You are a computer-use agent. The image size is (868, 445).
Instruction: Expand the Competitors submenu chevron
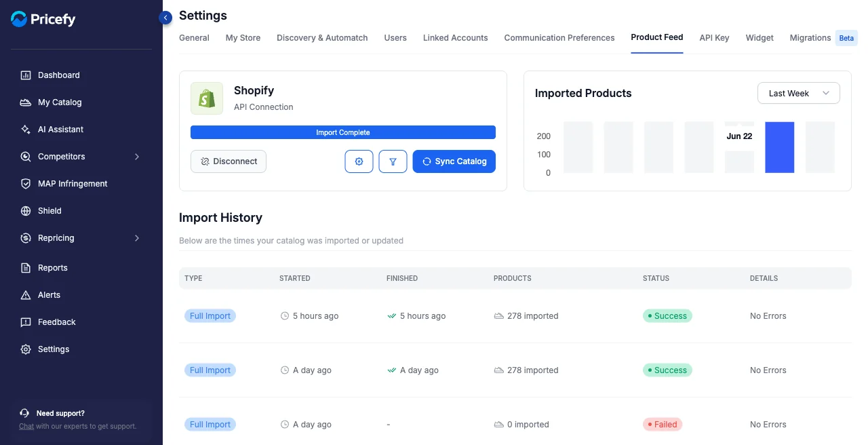click(x=137, y=157)
